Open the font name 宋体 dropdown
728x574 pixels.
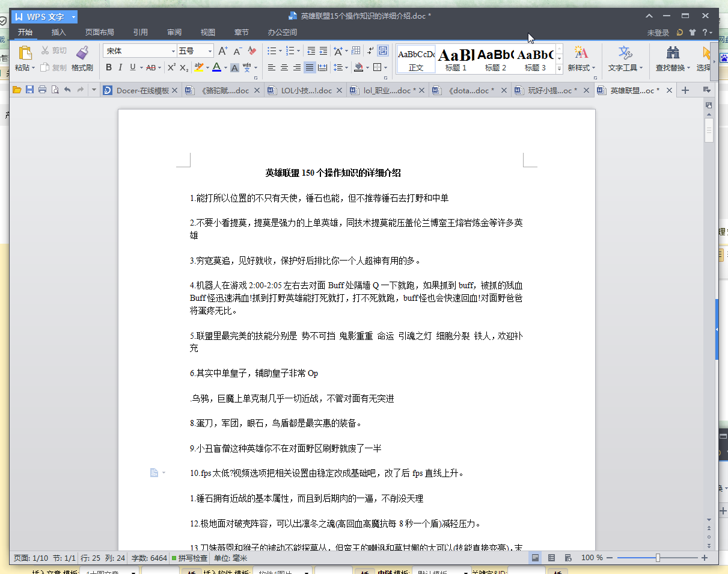[x=174, y=51]
